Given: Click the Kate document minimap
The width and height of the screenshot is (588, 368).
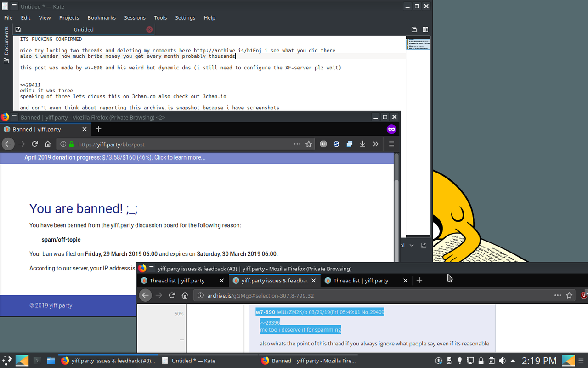Looking at the screenshot, I should (418, 44).
